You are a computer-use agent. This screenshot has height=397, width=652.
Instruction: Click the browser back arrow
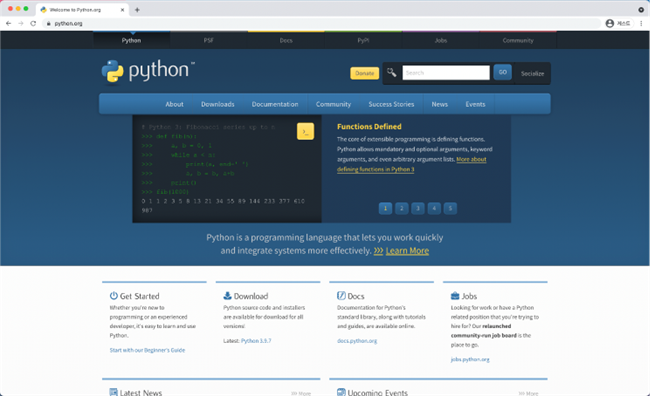[9, 23]
